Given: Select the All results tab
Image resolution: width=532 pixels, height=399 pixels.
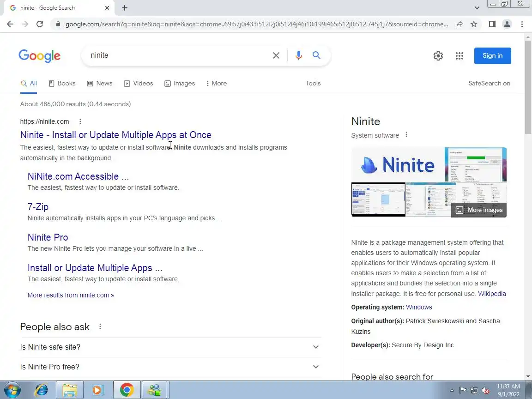Looking at the screenshot, I should coord(29,84).
